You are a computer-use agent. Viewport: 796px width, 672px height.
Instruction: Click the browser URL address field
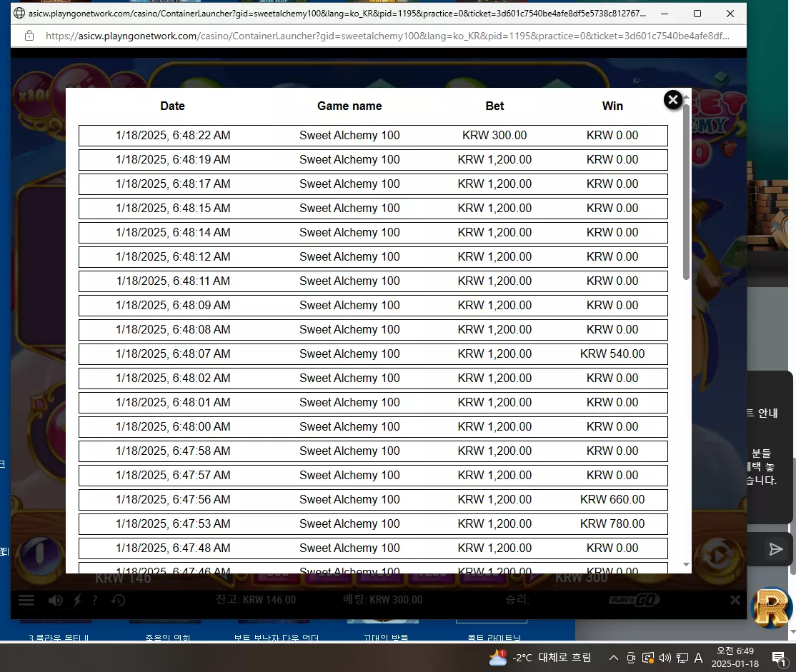[x=387, y=36]
